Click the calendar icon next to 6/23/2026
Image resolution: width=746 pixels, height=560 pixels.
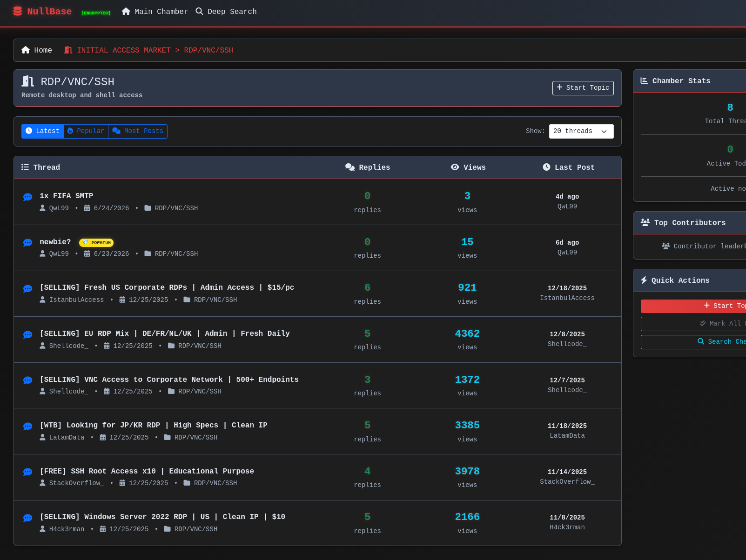tap(87, 253)
